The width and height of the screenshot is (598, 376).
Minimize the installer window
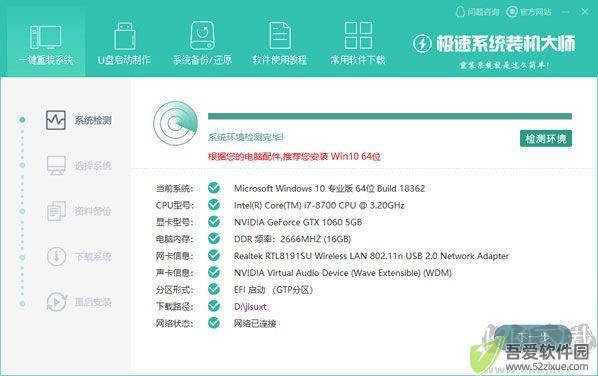566,12
